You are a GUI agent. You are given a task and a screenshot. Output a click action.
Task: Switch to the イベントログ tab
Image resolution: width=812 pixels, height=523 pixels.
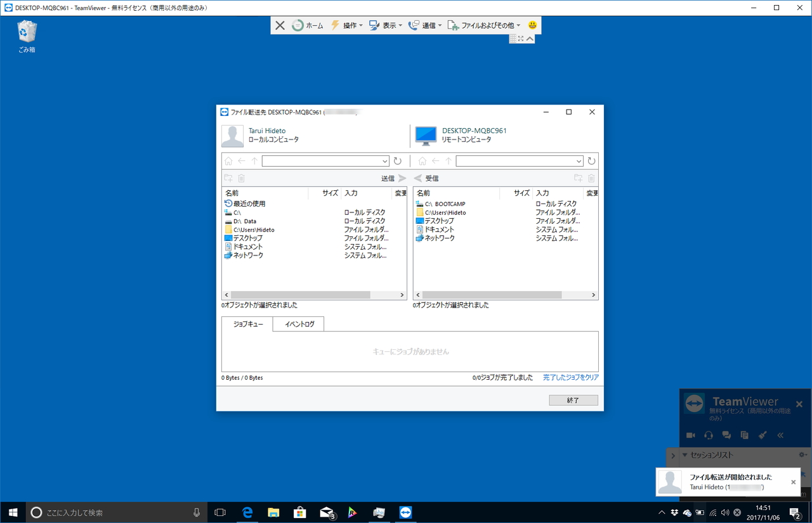pos(298,324)
